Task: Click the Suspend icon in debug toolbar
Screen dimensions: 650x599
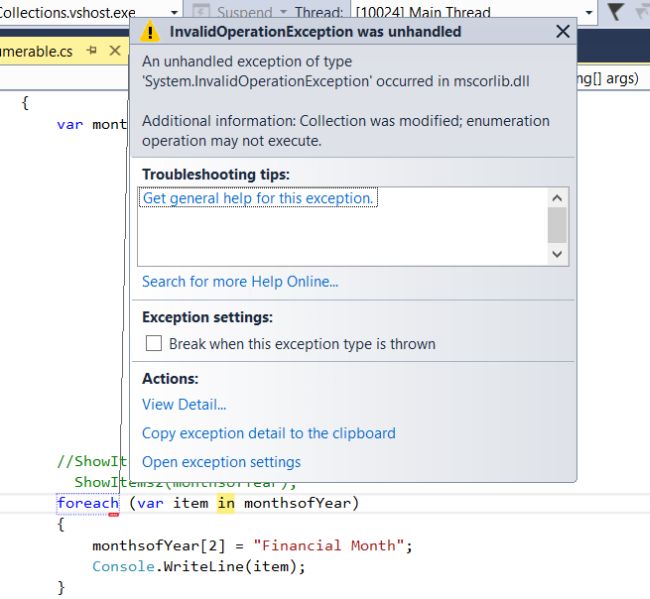Action: [200, 12]
